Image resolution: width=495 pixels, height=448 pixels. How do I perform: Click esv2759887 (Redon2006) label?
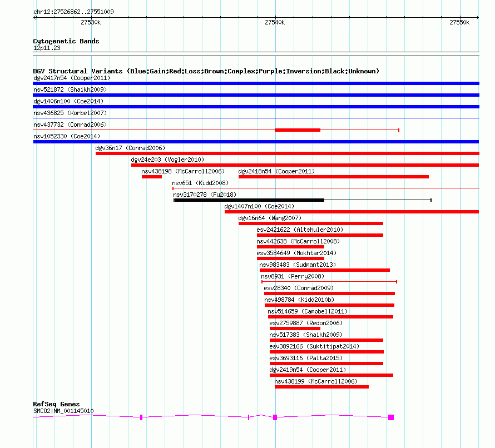coord(306,323)
